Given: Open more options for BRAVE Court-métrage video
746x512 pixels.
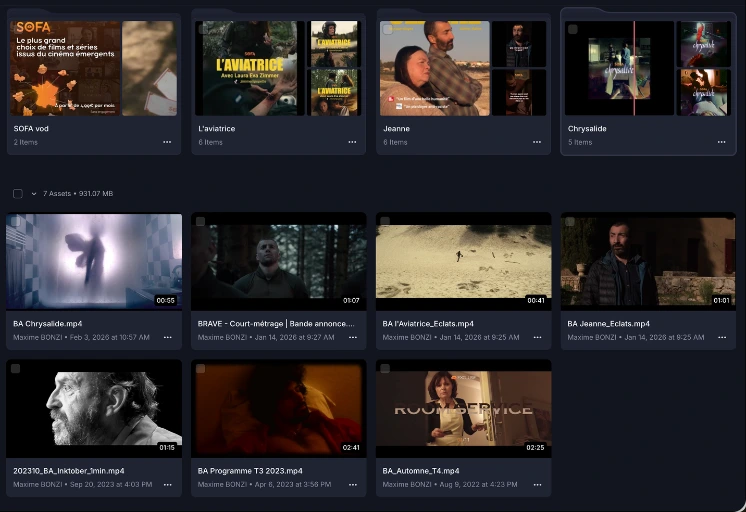Looking at the screenshot, I should click(x=353, y=337).
